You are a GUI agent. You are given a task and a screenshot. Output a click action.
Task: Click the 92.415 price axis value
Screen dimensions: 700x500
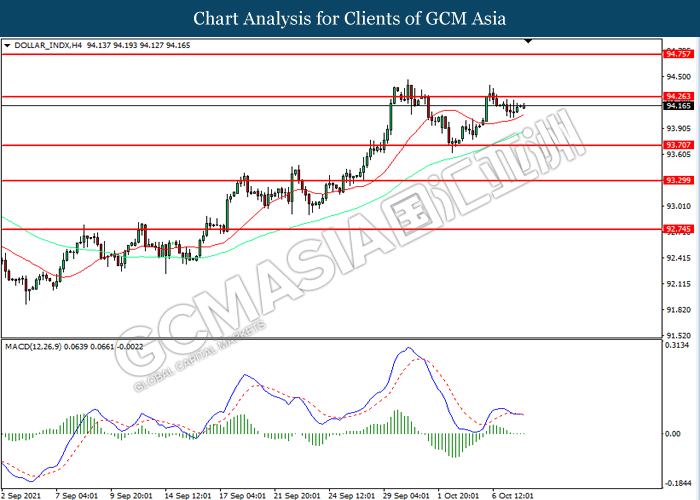tap(679, 258)
